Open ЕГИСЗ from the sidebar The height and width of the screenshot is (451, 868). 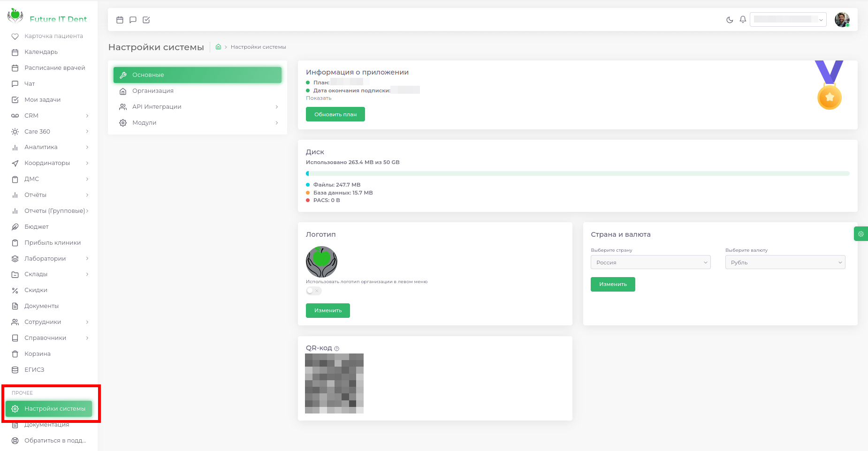coord(34,369)
